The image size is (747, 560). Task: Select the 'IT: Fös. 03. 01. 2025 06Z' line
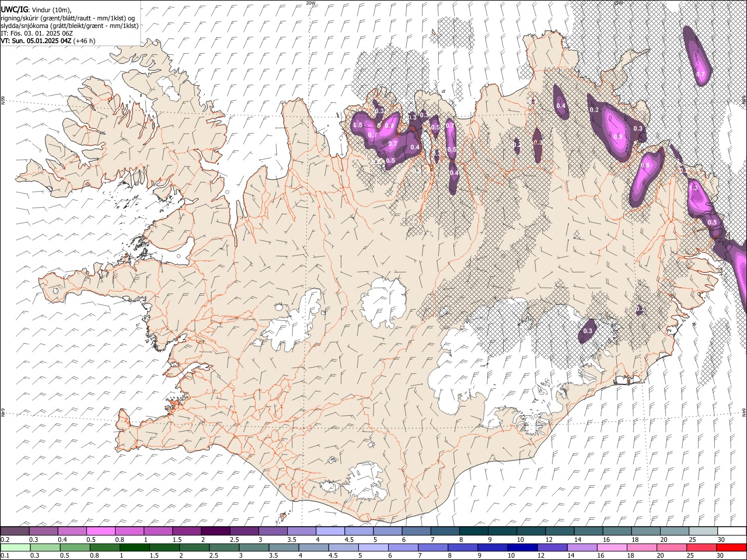(37, 33)
